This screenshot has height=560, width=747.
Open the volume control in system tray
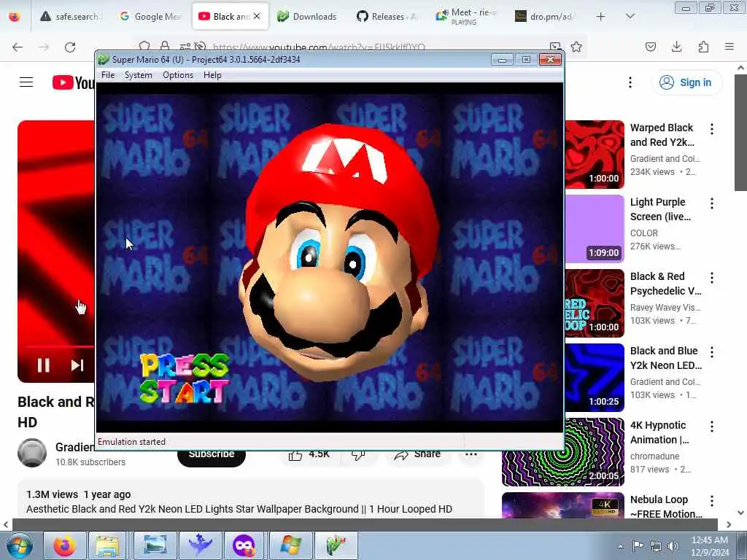[673, 546]
